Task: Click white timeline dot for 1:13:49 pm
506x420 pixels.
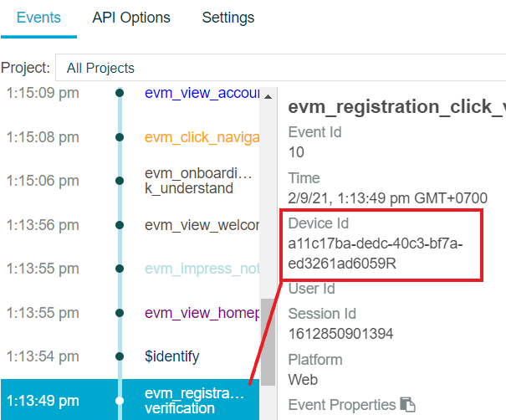Action: [x=120, y=401]
